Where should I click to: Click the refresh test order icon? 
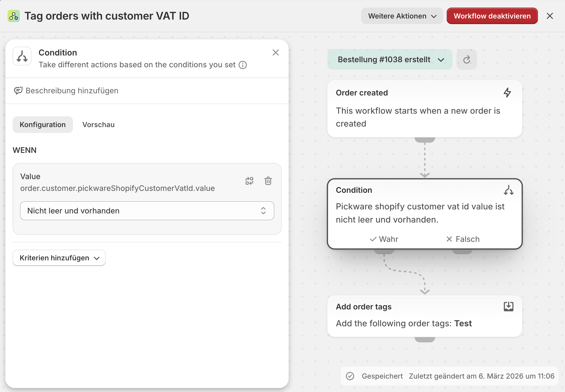click(x=467, y=60)
